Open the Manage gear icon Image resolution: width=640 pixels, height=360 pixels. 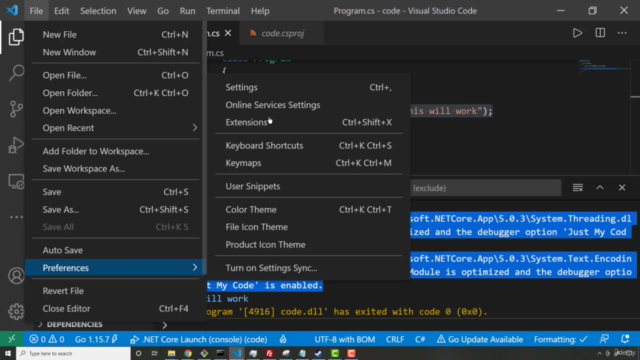click(16, 311)
